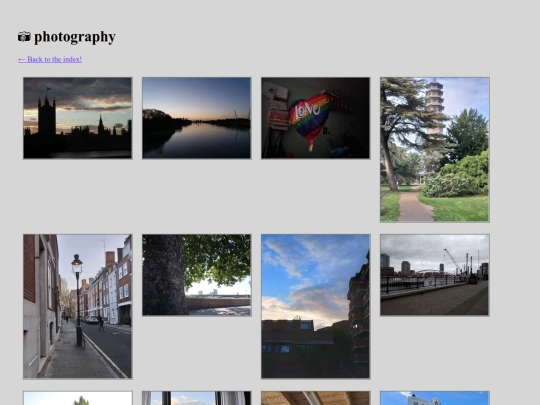Click the camera emoji beside the photography heading
This screenshot has width=540, height=405.
(x=24, y=37)
